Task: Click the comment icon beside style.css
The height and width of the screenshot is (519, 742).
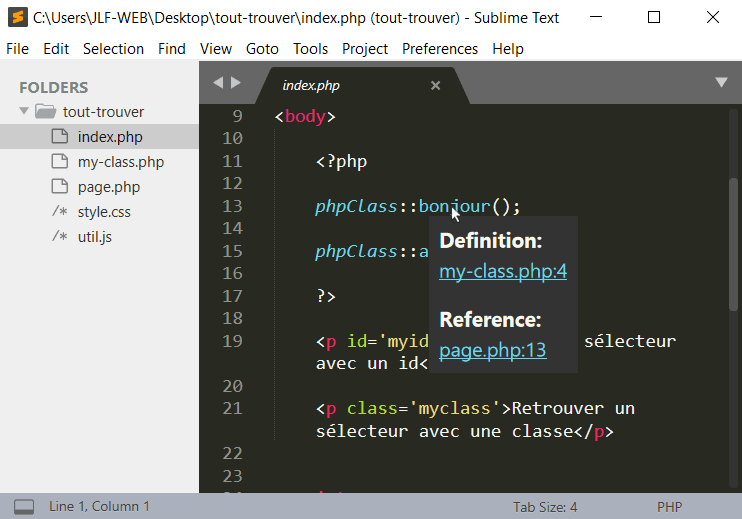Action: 60,211
